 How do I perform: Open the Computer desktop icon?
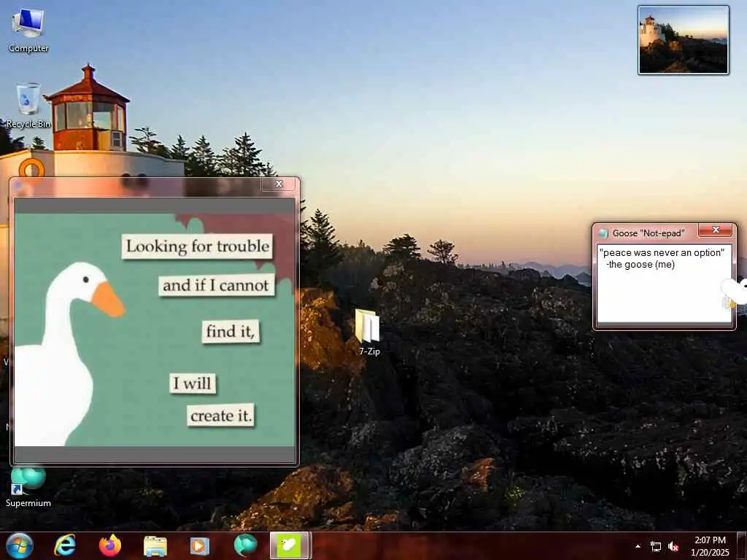pyautogui.click(x=28, y=30)
